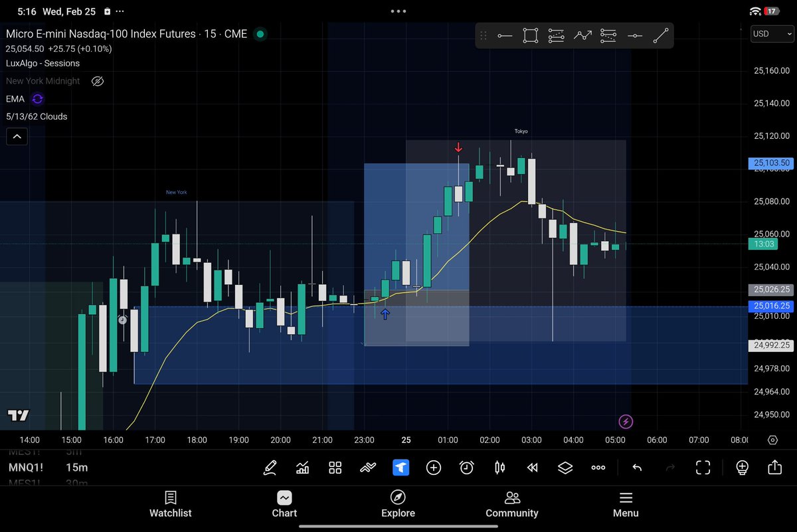Tap the top-center three-dots multitasking menu

(398, 11)
